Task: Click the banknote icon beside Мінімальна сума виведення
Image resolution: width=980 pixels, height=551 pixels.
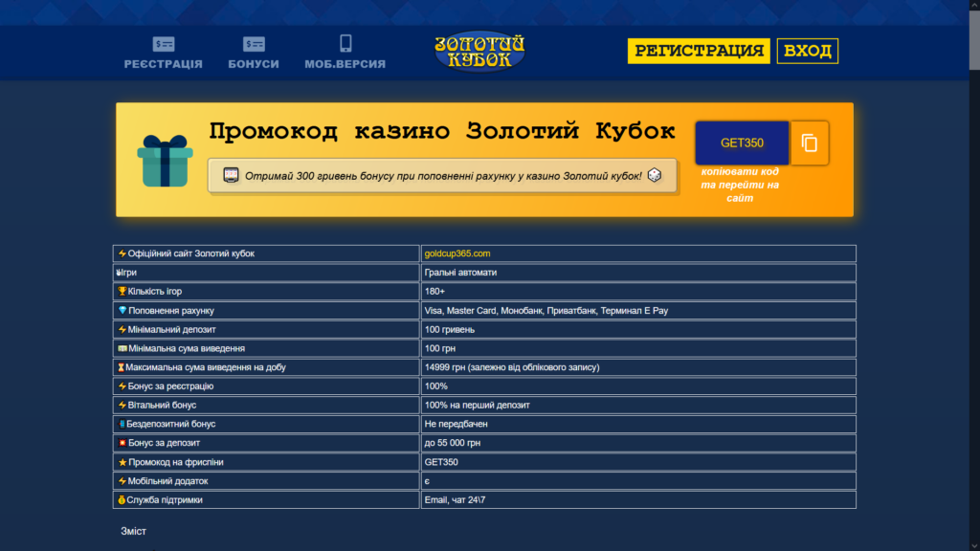Action: point(122,348)
